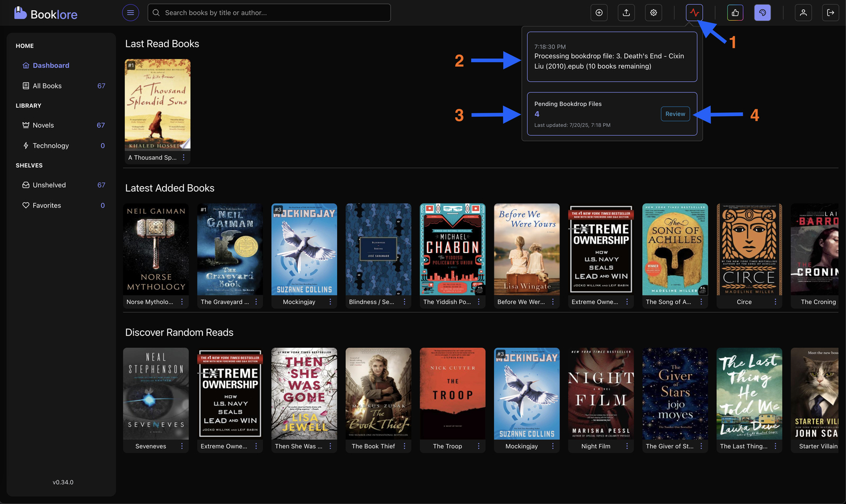The height and width of the screenshot is (504, 846).
Task: Open the activity notifications panel
Action: click(694, 12)
